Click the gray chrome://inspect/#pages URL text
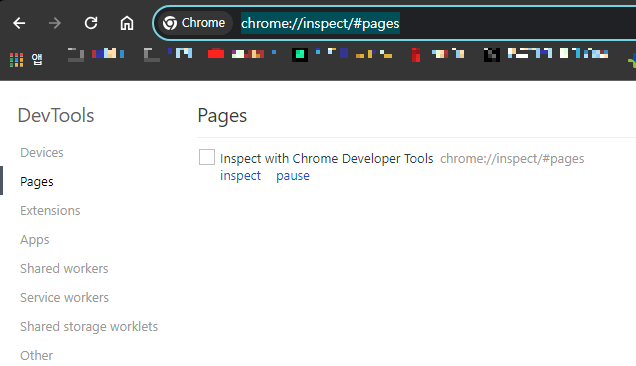 (x=512, y=158)
